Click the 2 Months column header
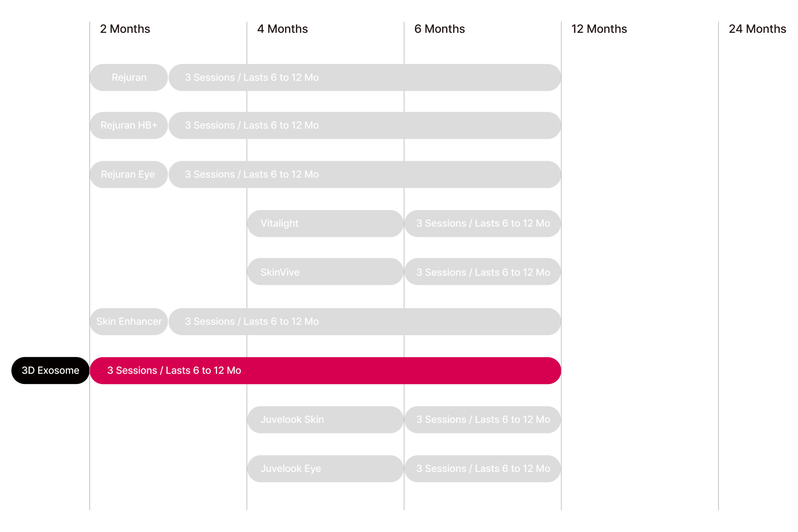The image size is (798, 532). coord(125,29)
